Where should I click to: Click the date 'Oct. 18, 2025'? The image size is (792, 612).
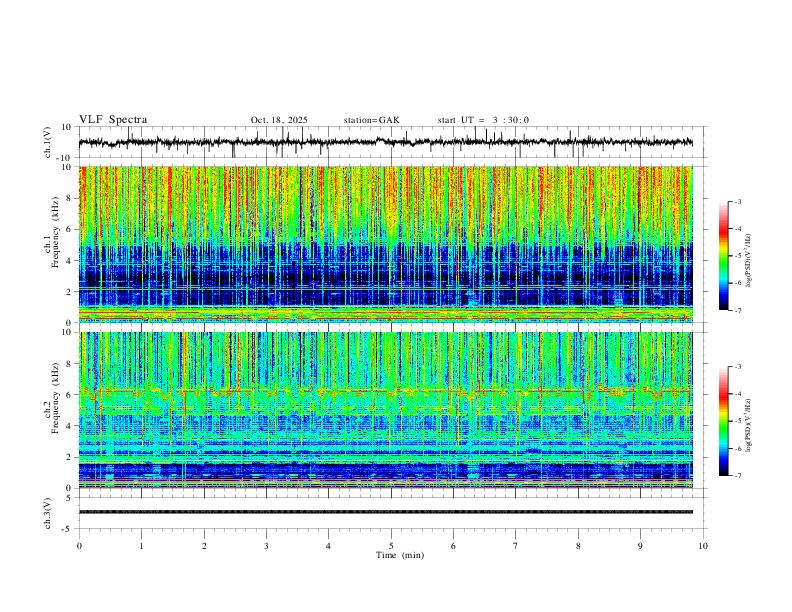[x=279, y=120]
